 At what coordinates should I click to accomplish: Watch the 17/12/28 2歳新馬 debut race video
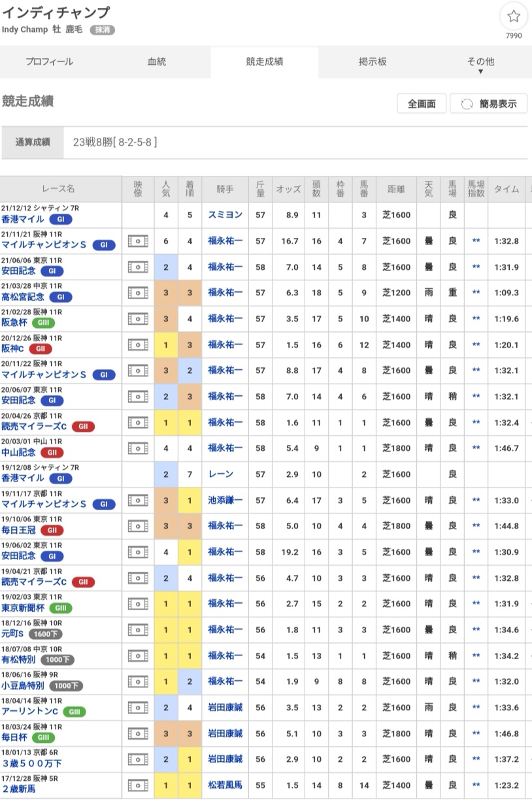(x=138, y=785)
